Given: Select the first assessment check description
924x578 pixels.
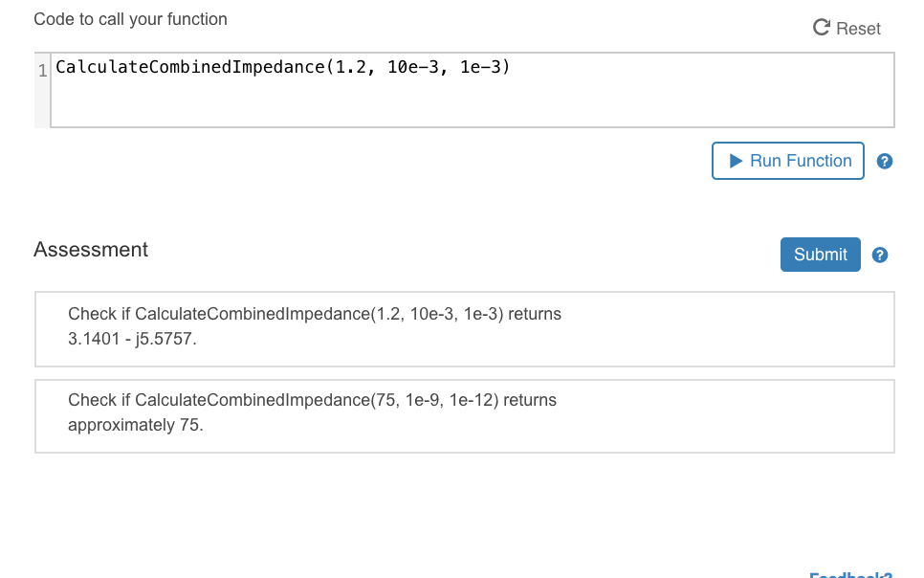Looking at the screenshot, I should [314, 326].
